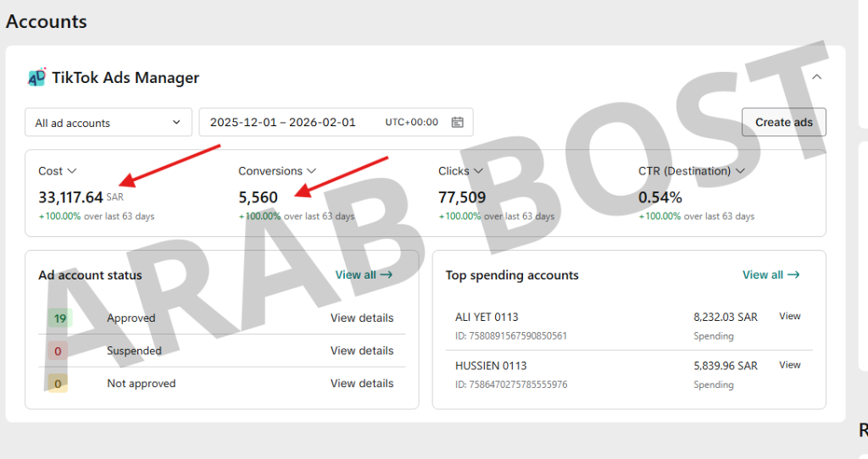Click the Top spending accounts heading
The height and width of the screenshot is (459, 868).
512,275
